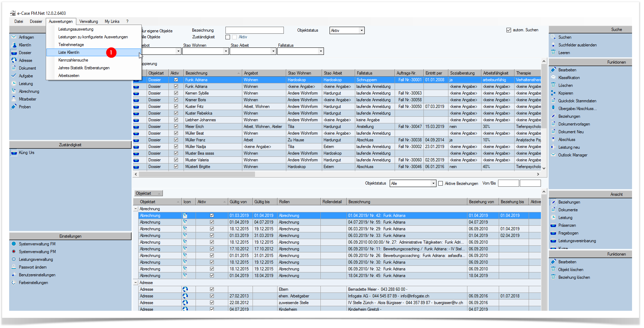Open the Stao Wohnen filter dropdown
This screenshot has width=644, height=328.
pos(226,51)
